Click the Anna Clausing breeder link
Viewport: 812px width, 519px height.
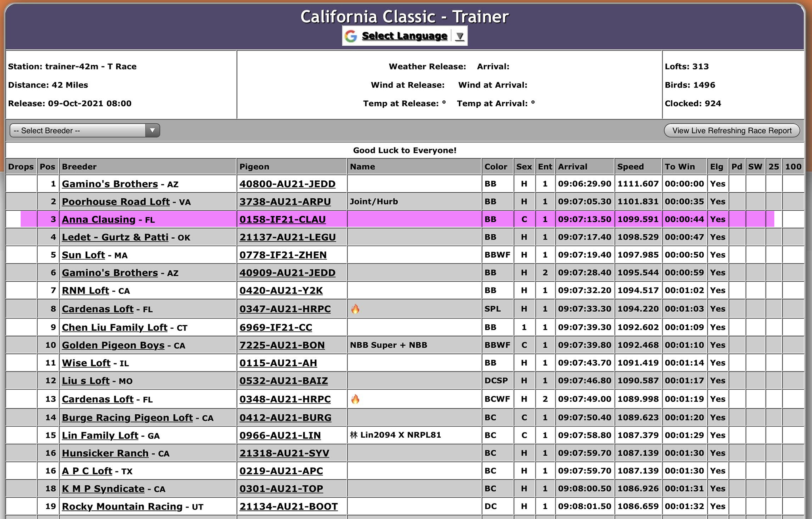(99, 219)
